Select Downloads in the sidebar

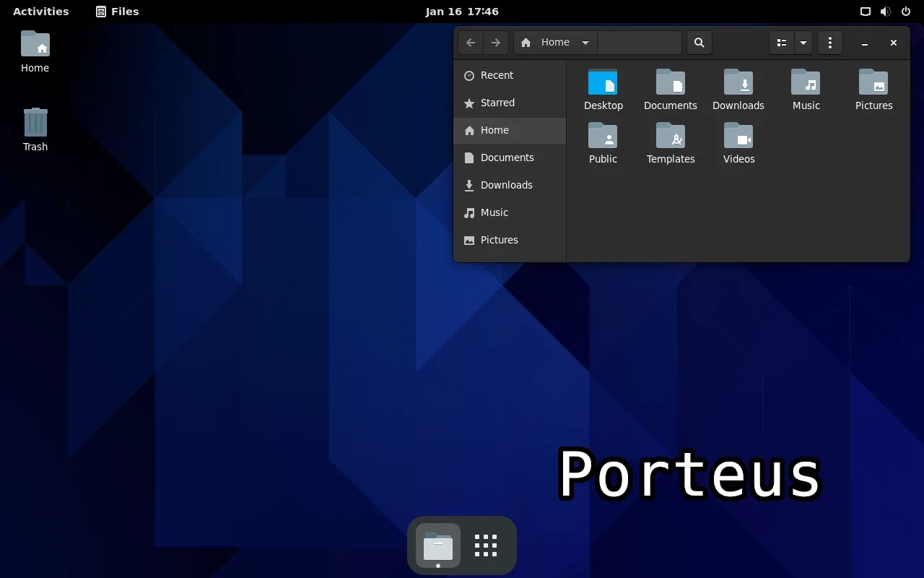point(510,185)
